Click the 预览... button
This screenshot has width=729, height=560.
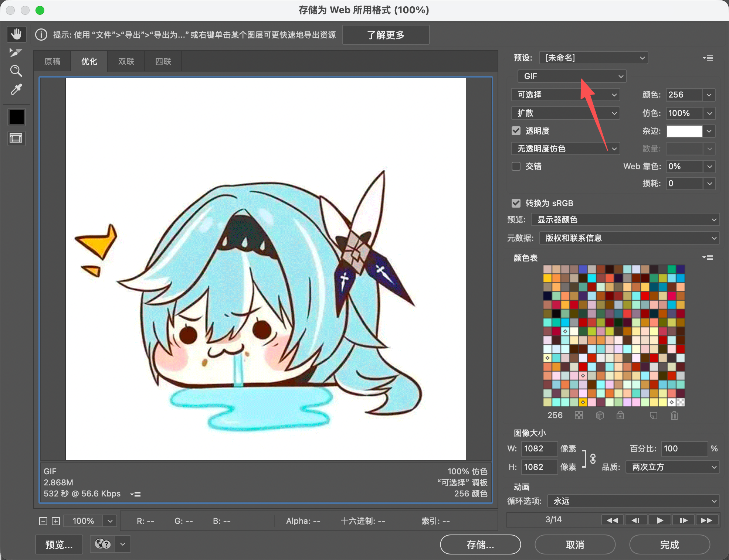click(59, 544)
